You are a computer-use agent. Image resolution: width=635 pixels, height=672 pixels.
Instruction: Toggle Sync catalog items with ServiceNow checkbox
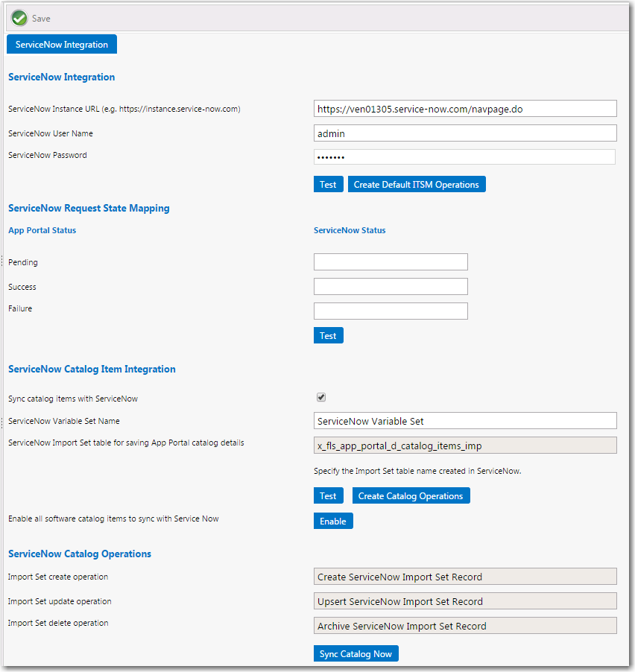click(321, 397)
